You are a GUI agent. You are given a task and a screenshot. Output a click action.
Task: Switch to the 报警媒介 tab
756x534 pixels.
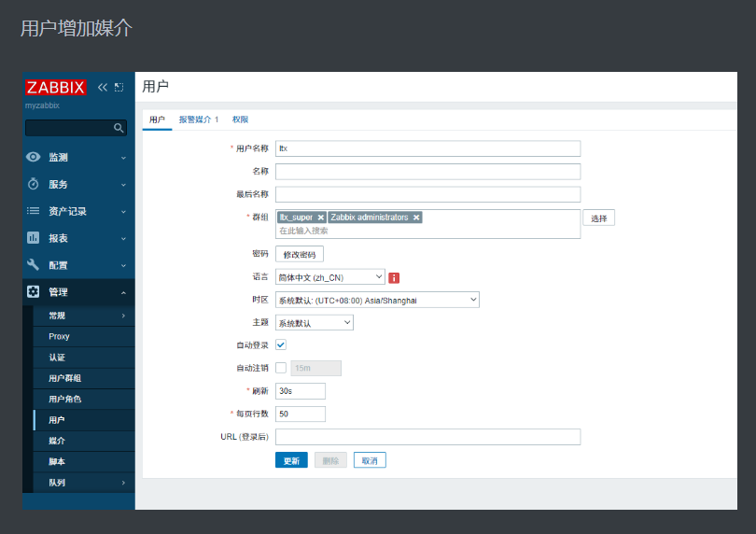(x=199, y=119)
